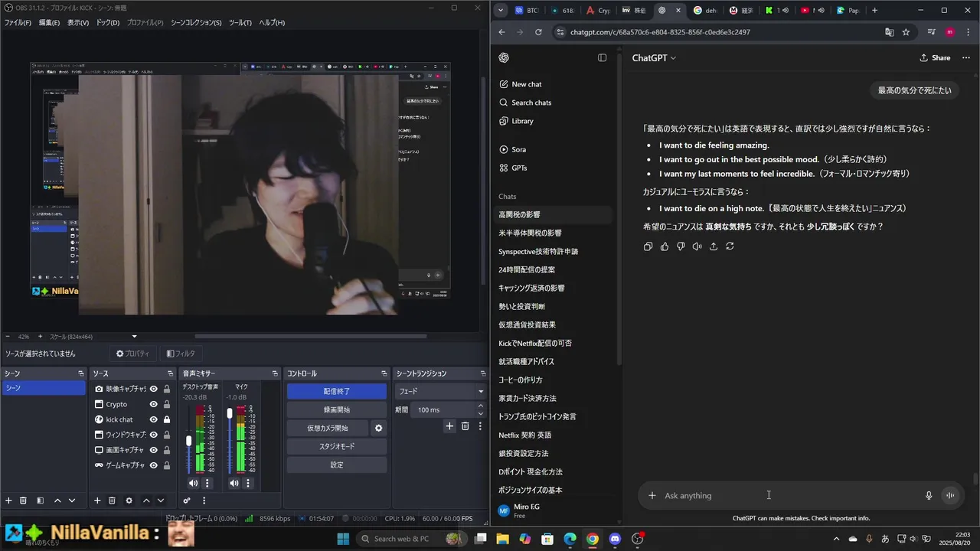980x551 pixels.
Task: Start voice dictation microphone in ChatGPT
Action: [929, 495]
